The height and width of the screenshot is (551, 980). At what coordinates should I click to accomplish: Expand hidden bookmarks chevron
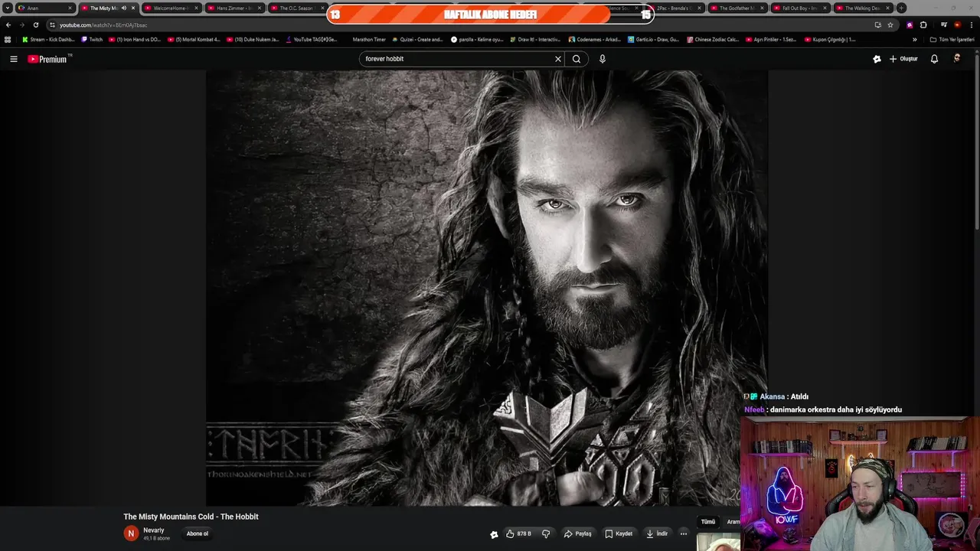point(914,39)
